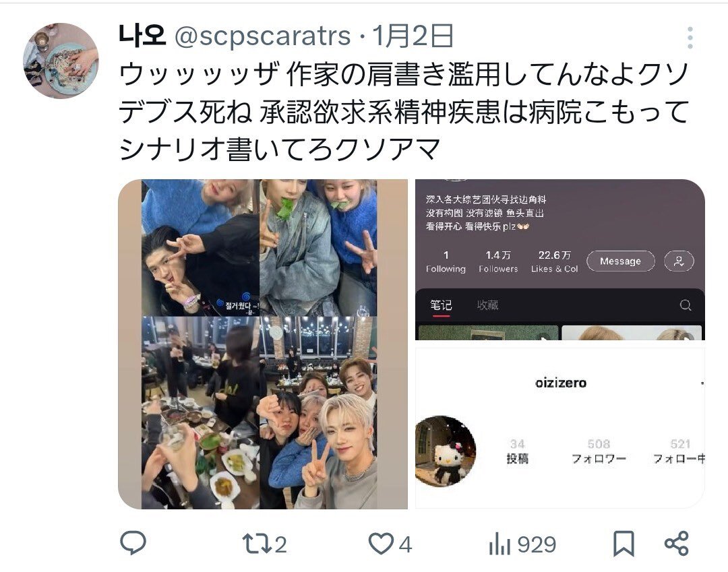Click the Japanese tweet body text
The image size is (728, 572).
click(403, 111)
